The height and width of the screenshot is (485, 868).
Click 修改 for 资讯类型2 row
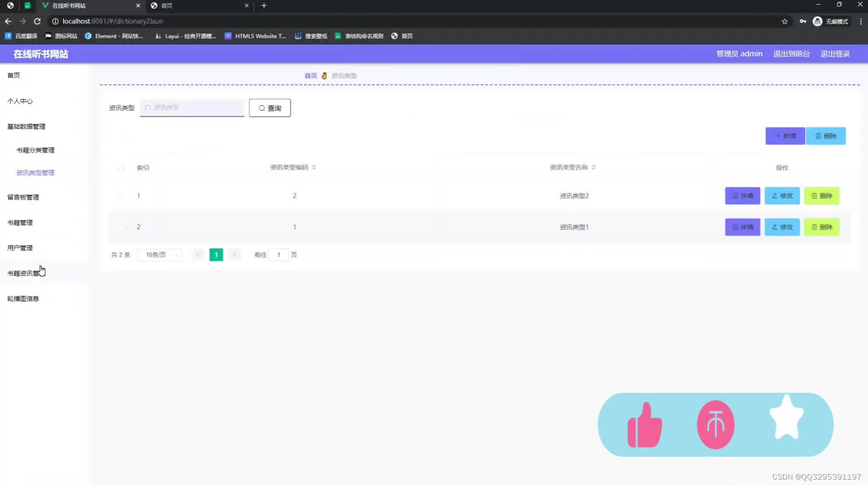click(x=782, y=196)
